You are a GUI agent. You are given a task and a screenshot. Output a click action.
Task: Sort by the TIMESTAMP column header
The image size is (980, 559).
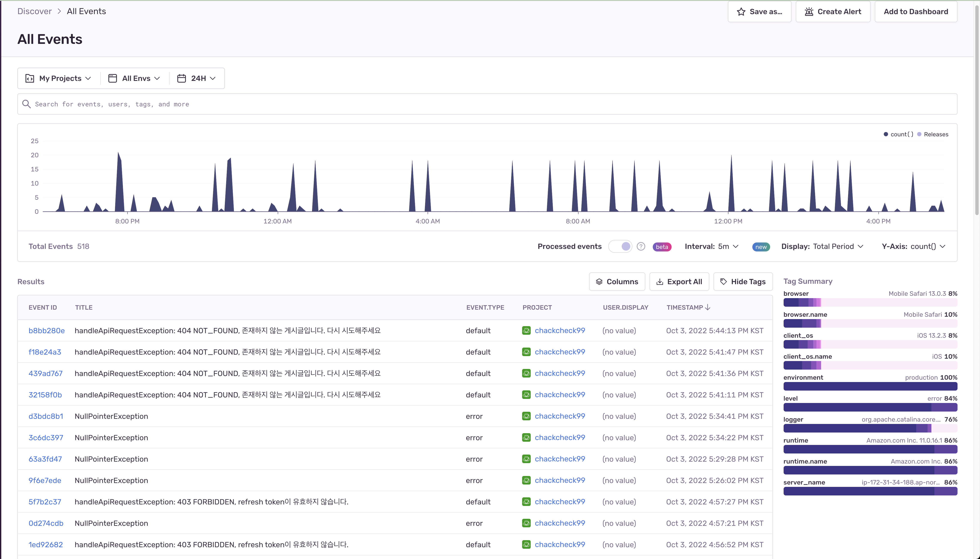(x=687, y=307)
